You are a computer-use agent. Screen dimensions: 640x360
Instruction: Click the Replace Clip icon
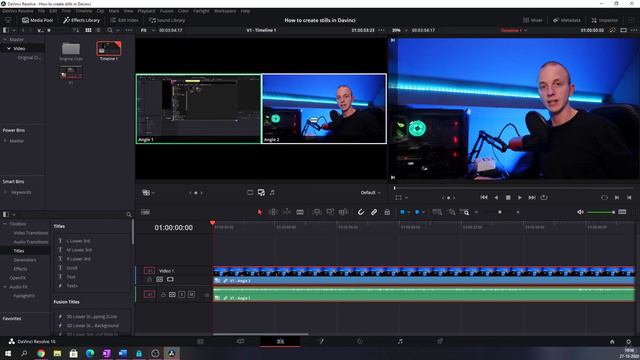[x=343, y=212]
